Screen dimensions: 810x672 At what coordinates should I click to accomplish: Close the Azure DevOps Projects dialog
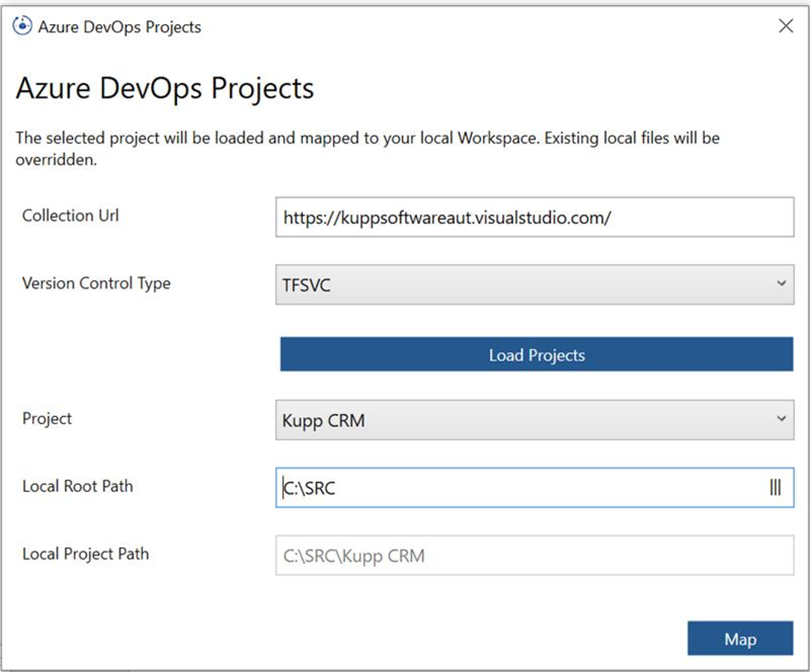[x=786, y=26]
